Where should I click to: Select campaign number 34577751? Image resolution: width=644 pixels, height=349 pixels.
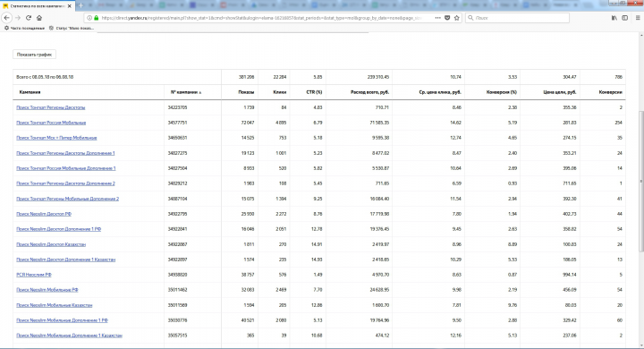(x=177, y=123)
